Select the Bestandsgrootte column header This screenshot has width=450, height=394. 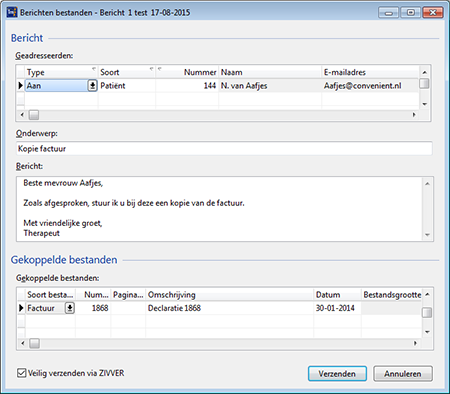coord(392,295)
